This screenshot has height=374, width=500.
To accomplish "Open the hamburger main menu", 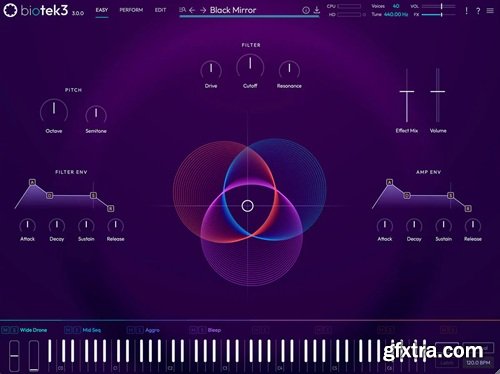I will coord(490,11).
